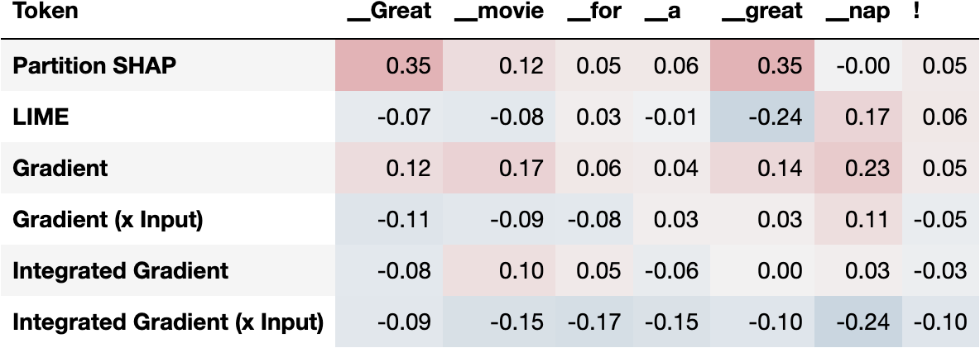Click Gradient (x Input) value 0.11 for __nap

click(871, 220)
